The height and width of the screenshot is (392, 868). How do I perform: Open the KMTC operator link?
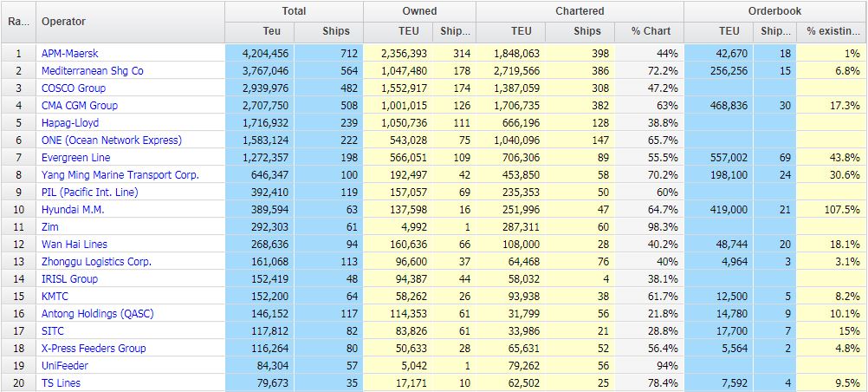[x=55, y=296]
